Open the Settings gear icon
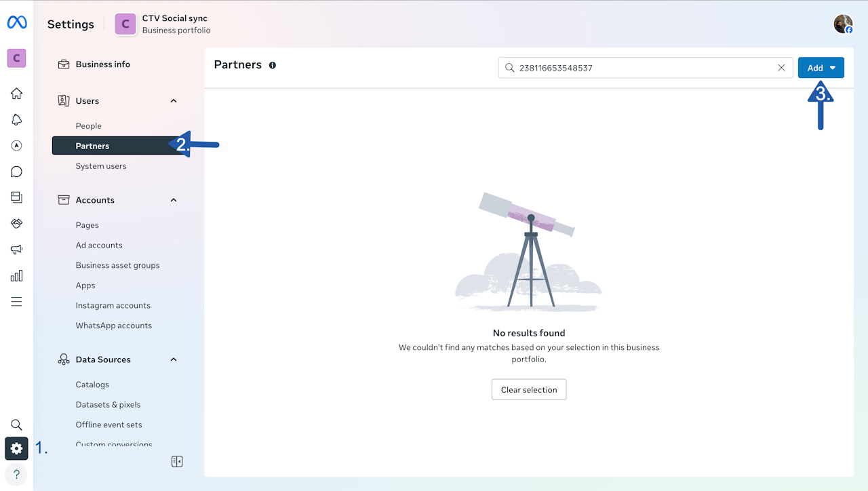Viewport: 868px width, 491px height. 16,448
